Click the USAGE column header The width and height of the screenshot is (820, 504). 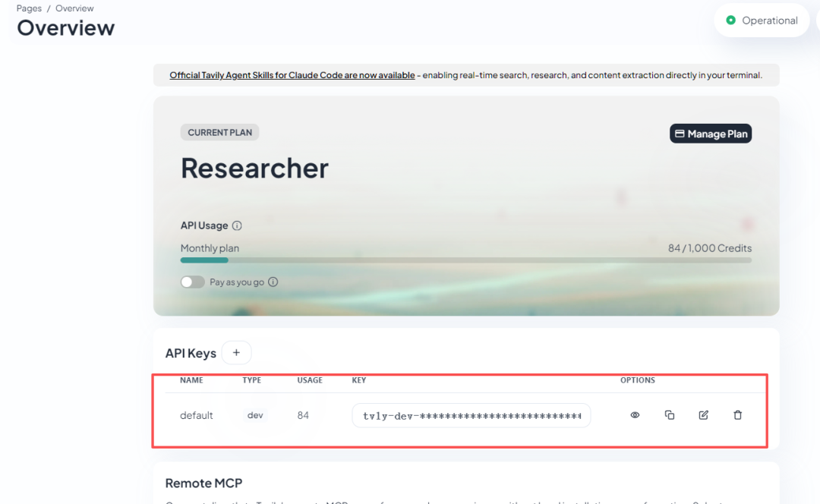[310, 380]
